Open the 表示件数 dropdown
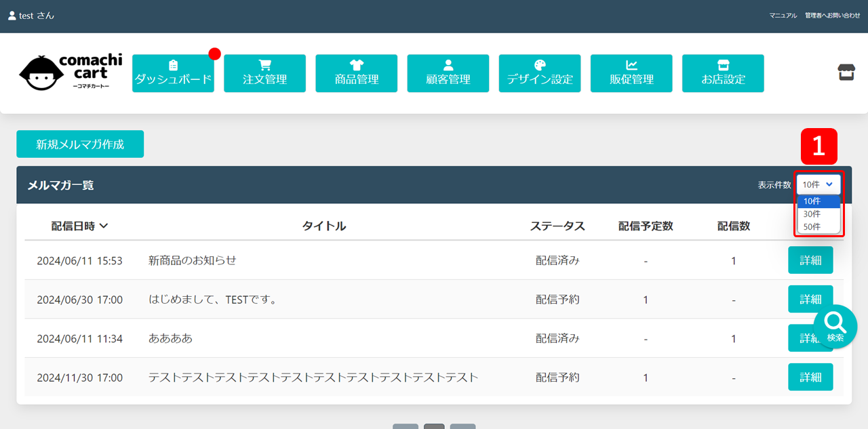This screenshot has width=868, height=429. click(x=818, y=184)
